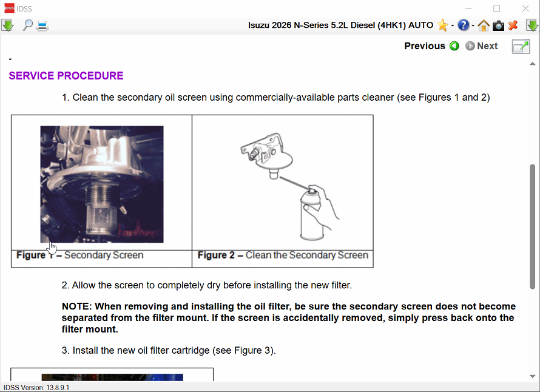540x392 pixels.
Task: Click the red X tools icon
Action: click(513, 25)
